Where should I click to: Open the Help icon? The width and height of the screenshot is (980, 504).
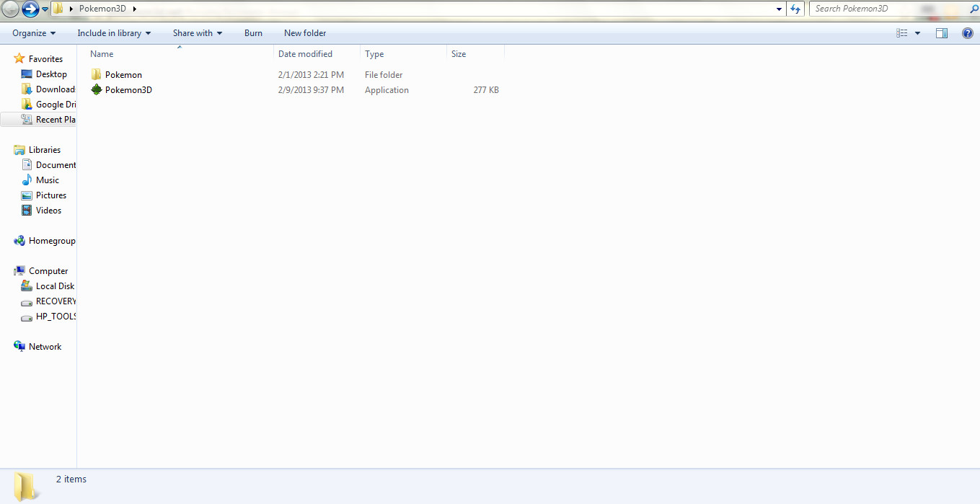(968, 33)
